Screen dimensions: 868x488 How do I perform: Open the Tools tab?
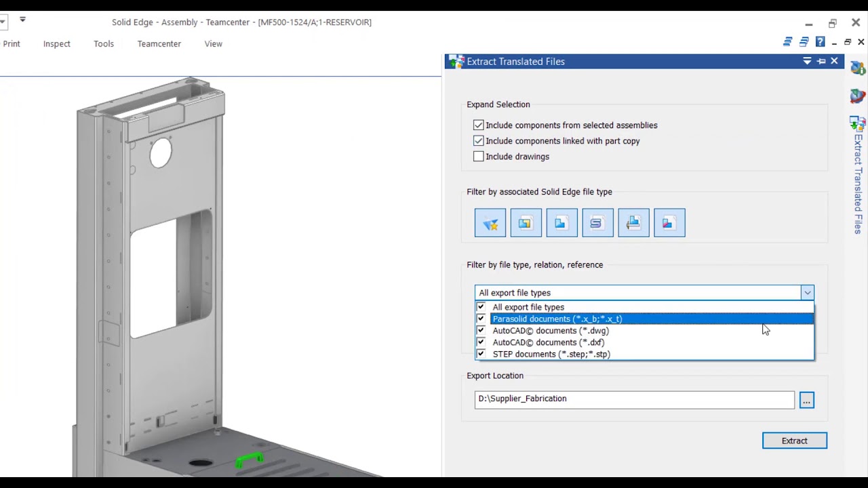click(x=104, y=44)
